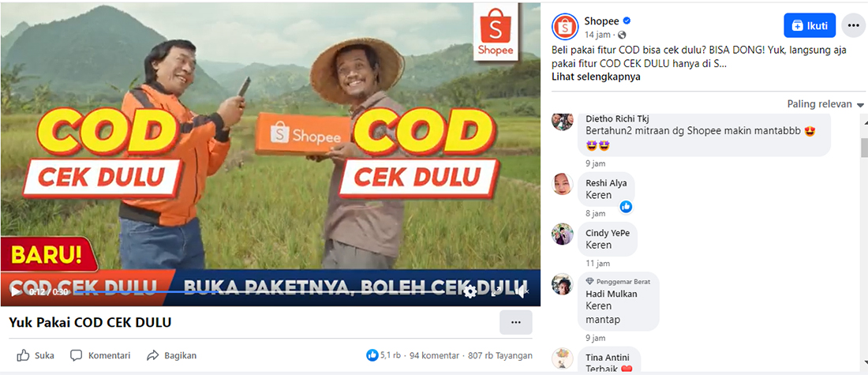Screen dimensions: 868x375
Task: Follow Shopee with Ikuti button
Action: tap(810, 25)
